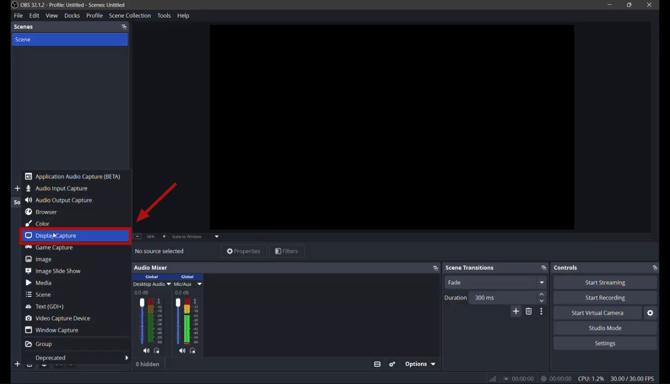This screenshot has width=670, height=384.
Task: Open advanced audio properties gears icon
Action: (x=392, y=364)
